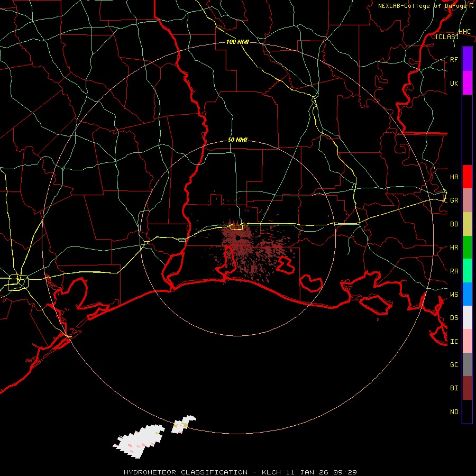Click the DS white legend swatch

click(467, 317)
